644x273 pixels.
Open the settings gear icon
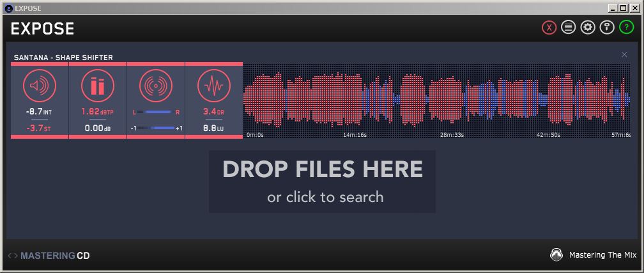(x=588, y=27)
